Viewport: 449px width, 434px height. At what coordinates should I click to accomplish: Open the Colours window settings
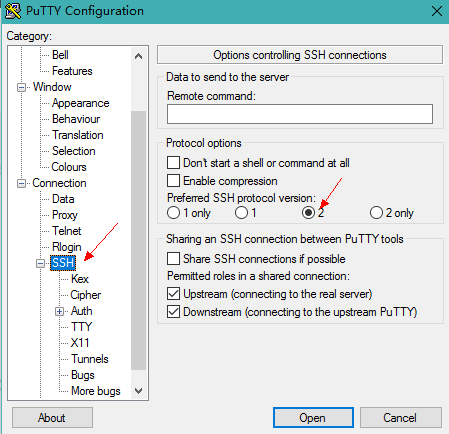click(69, 167)
